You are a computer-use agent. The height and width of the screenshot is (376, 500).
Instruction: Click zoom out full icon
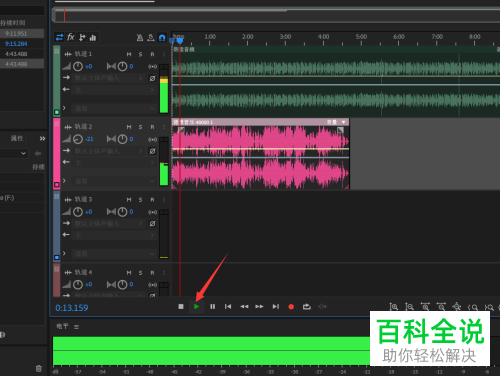(457, 307)
